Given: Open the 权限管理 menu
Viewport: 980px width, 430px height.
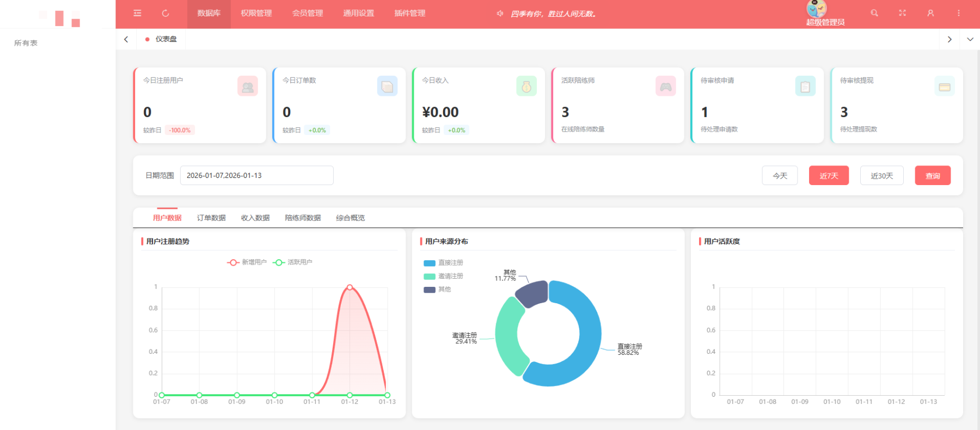Looking at the screenshot, I should click(256, 13).
